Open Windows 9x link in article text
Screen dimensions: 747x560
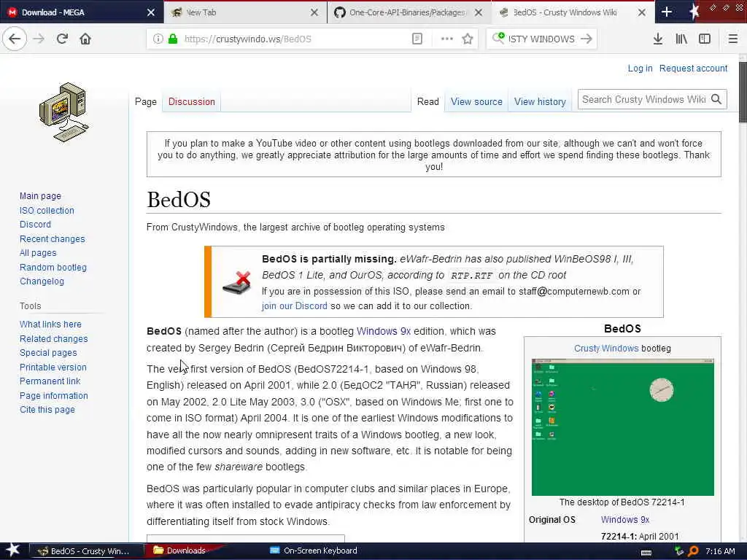click(x=384, y=331)
